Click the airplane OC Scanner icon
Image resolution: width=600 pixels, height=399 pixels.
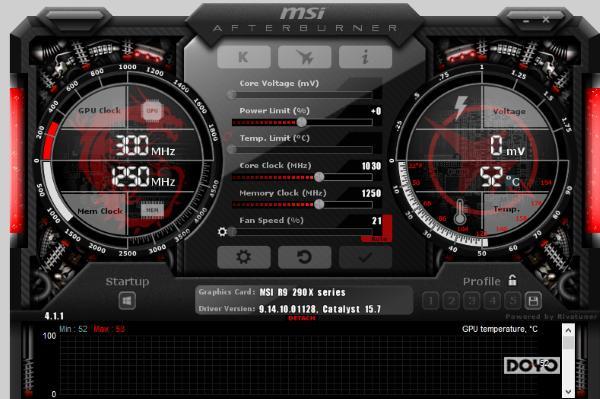305,57
